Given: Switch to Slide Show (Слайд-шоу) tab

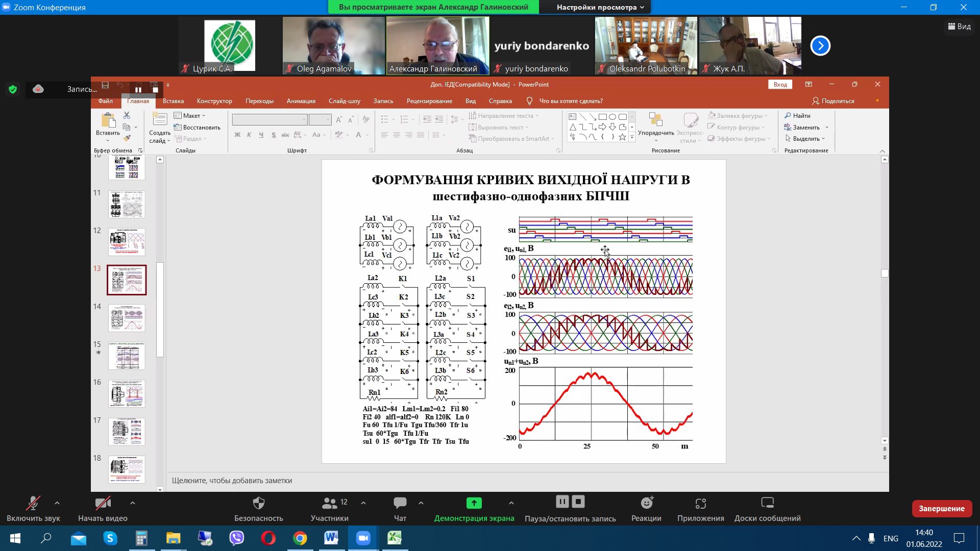Looking at the screenshot, I should click(x=345, y=101).
